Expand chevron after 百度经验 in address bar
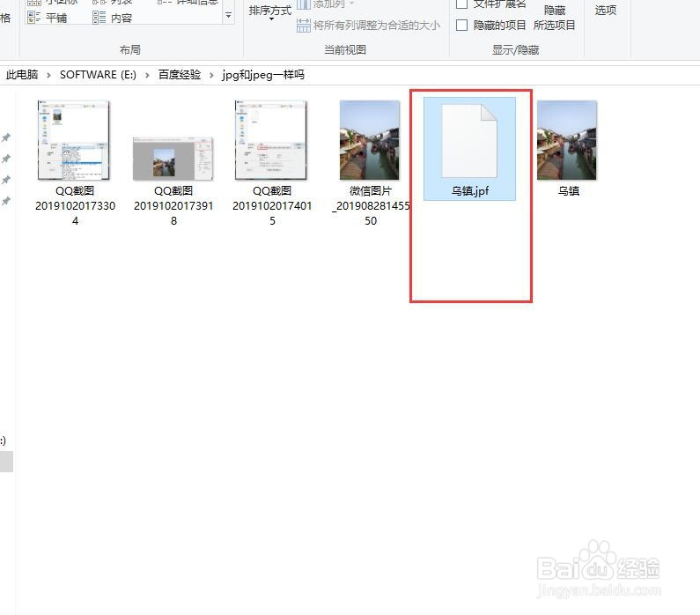The image size is (700, 615). point(211,75)
